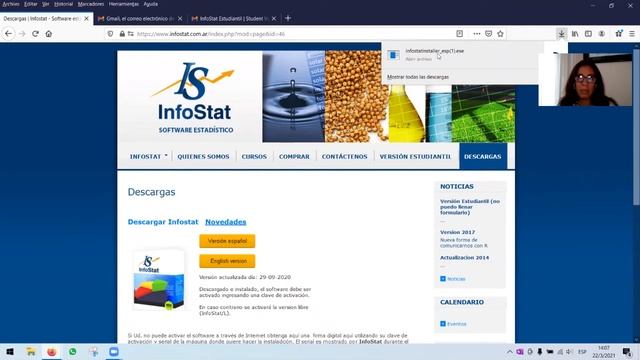Open the Ayuda menu
This screenshot has height=360, width=640.
tap(151, 4)
